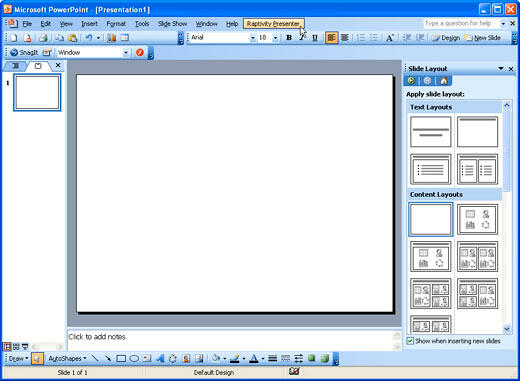
Task: Select the Arrow drawing tool
Action: click(108, 359)
